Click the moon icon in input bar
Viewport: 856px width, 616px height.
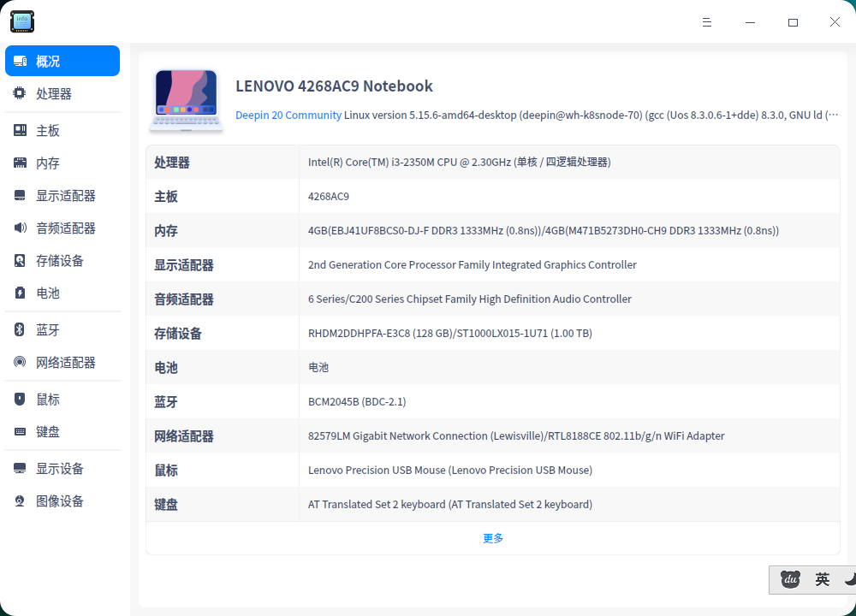click(850, 579)
